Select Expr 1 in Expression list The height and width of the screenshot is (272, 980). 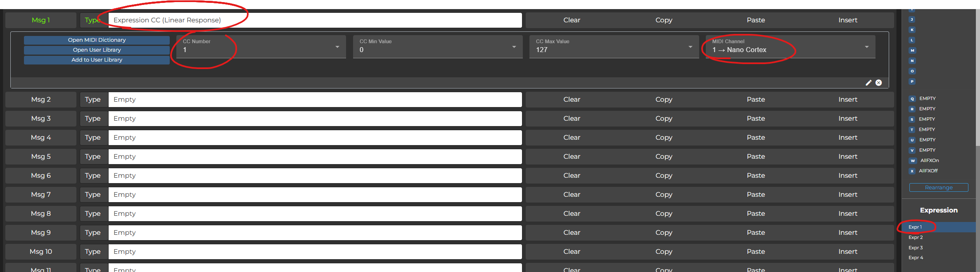[938, 227]
